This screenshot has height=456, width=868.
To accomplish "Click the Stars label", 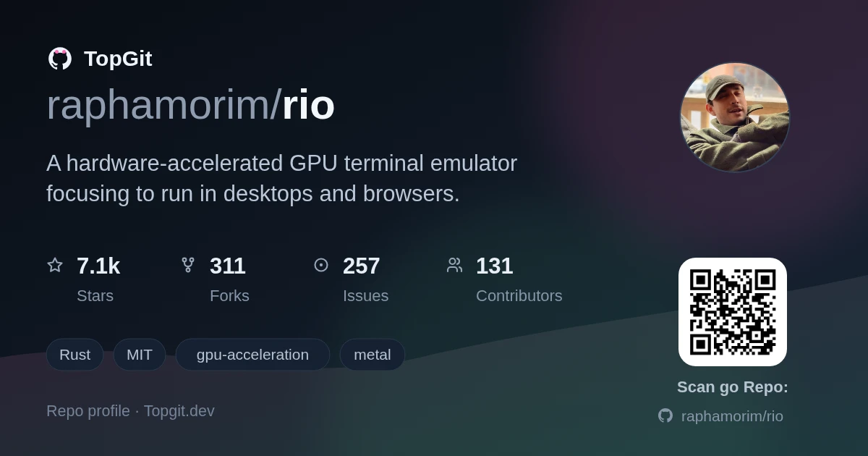I will click(x=95, y=295).
